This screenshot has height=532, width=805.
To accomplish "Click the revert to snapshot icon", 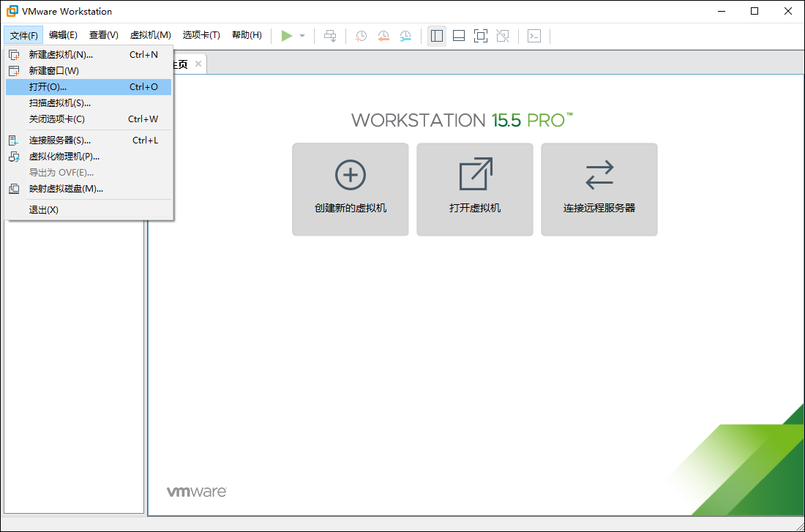I will [x=383, y=36].
